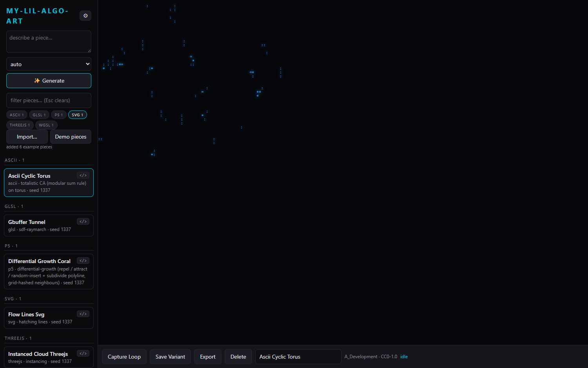Focus the filter pieces search field

tap(49, 100)
